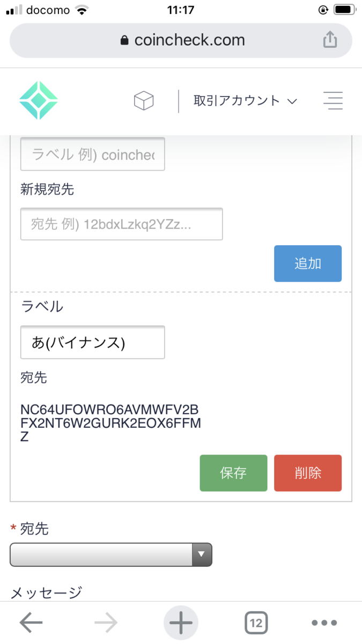The width and height of the screenshot is (362, 644).
Task: Click the Coincheck logo
Action: pyautogui.click(x=38, y=100)
